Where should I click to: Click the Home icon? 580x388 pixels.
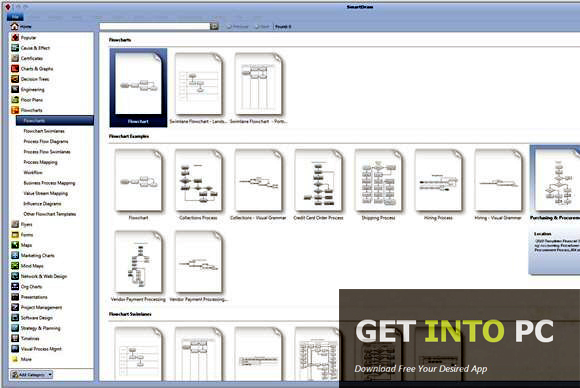(x=14, y=26)
